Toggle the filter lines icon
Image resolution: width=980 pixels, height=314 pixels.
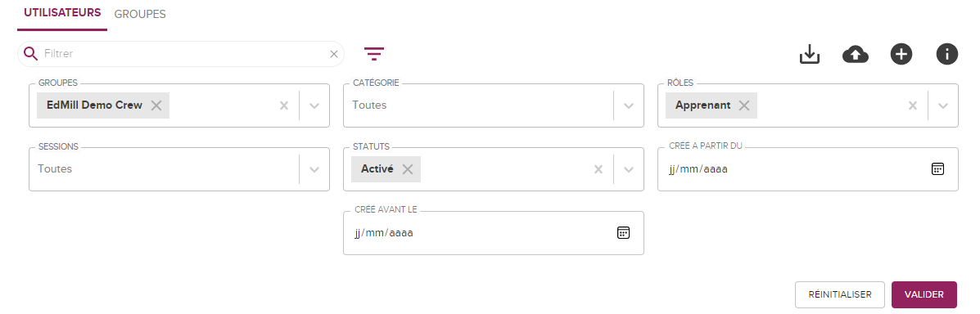coord(374,54)
